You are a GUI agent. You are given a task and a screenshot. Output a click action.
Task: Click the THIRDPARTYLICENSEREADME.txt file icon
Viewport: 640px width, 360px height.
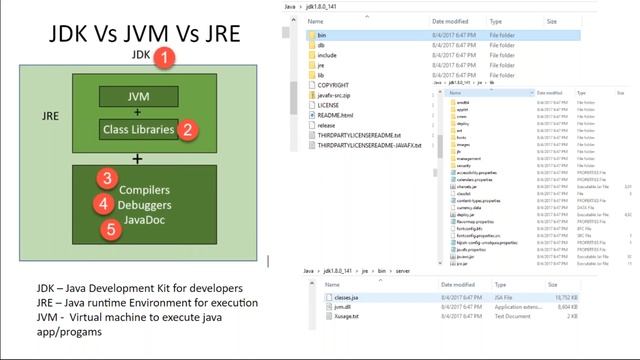[312, 135]
